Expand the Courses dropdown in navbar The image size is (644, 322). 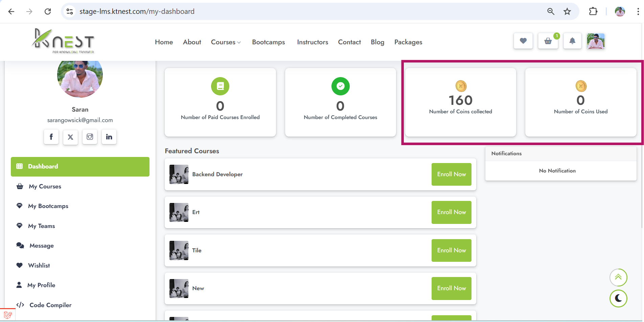coord(226,42)
